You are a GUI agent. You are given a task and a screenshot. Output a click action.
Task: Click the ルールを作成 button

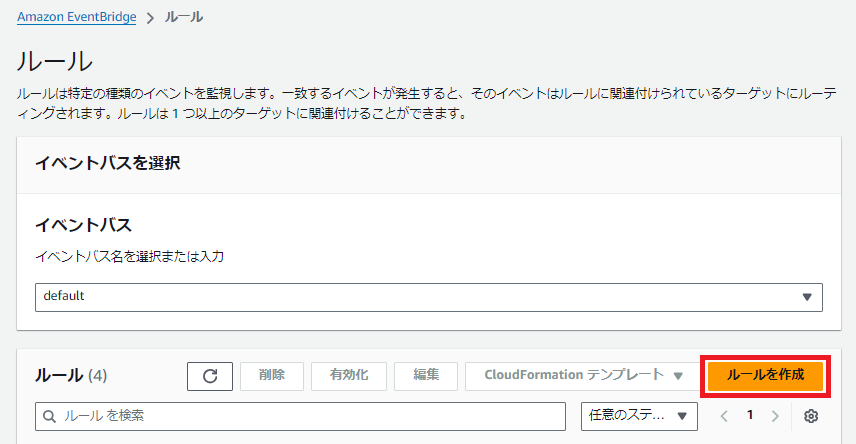(x=765, y=376)
